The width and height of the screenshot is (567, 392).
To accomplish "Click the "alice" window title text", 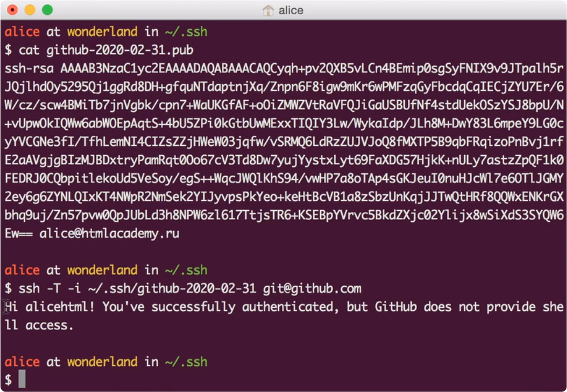I will pos(291,10).
